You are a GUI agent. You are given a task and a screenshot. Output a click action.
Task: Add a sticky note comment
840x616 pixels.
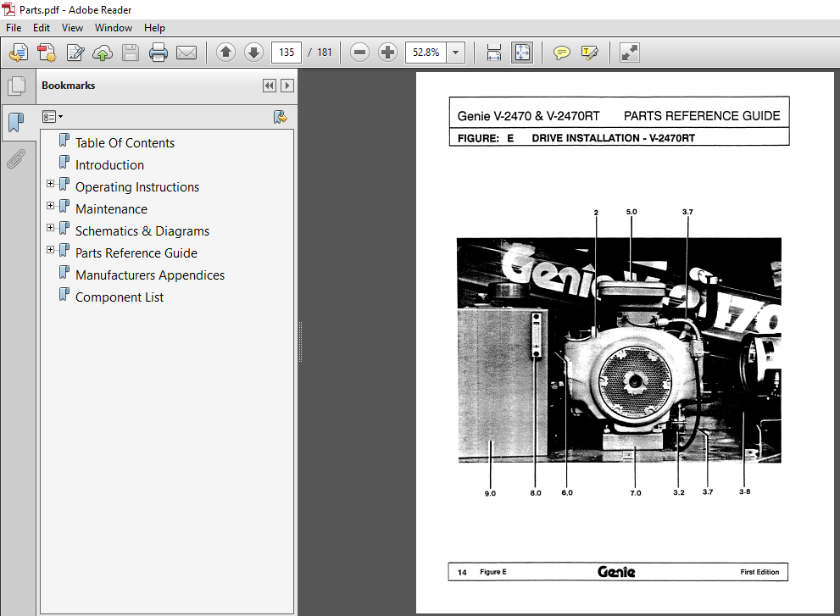tap(561, 53)
